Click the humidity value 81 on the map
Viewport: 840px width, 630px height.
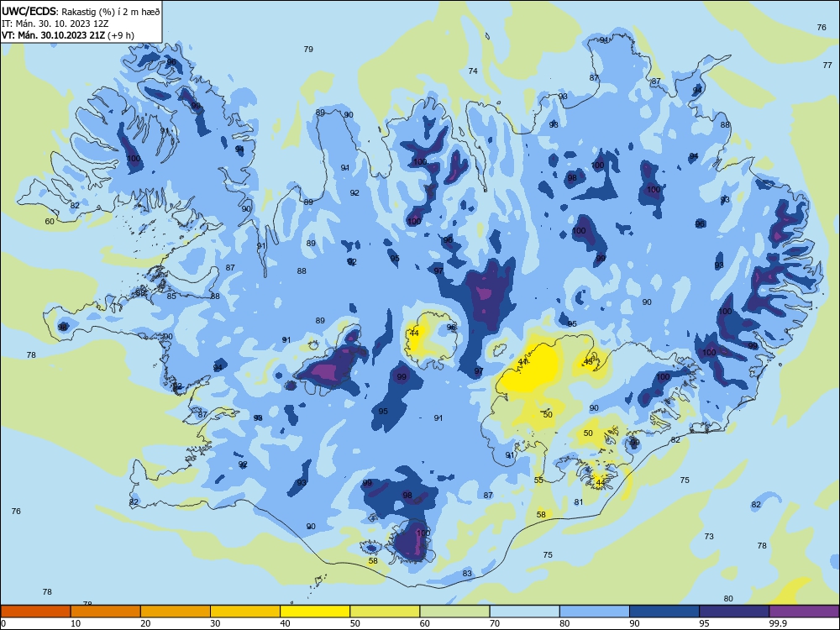coord(579,502)
